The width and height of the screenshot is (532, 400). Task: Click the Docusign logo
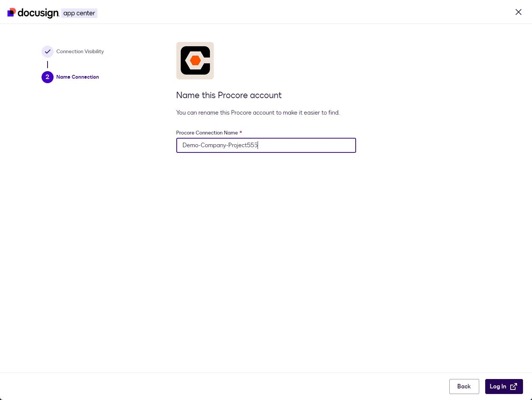[33, 13]
